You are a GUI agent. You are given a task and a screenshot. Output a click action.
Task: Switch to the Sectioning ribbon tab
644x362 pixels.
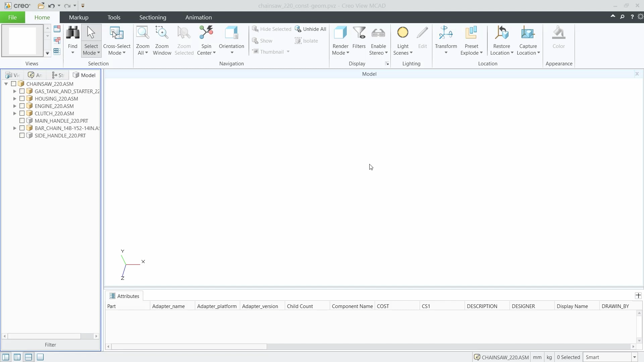(153, 17)
